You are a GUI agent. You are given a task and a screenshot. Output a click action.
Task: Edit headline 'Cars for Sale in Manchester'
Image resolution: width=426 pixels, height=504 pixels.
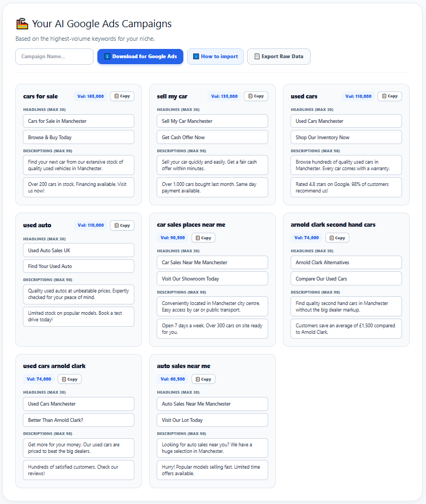(x=78, y=121)
